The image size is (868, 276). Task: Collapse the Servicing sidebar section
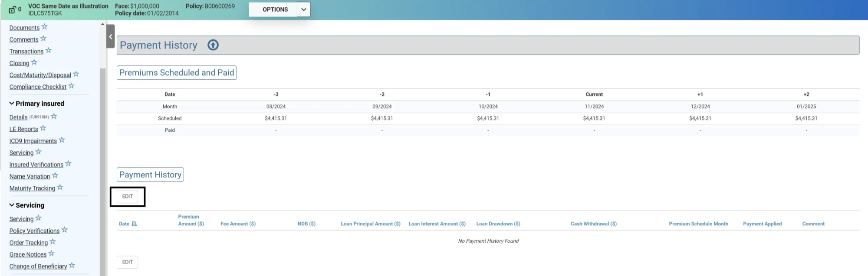[x=12, y=205]
